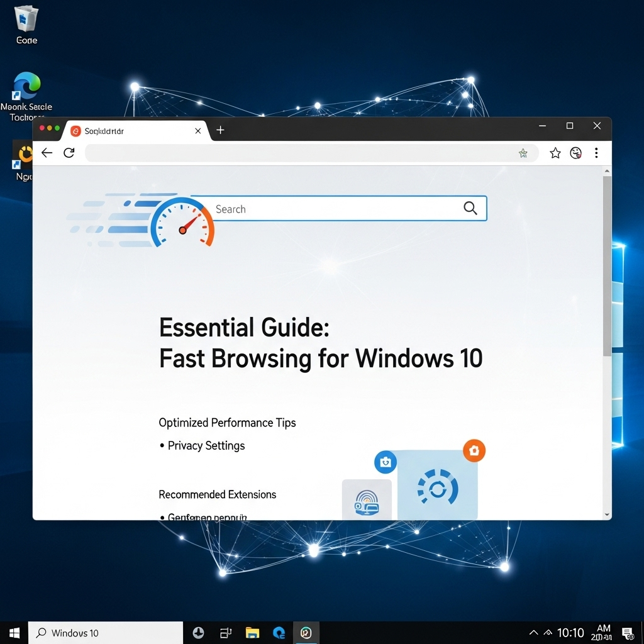Open File Explorer from the taskbar
The image size is (644, 644).
(x=252, y=633)
